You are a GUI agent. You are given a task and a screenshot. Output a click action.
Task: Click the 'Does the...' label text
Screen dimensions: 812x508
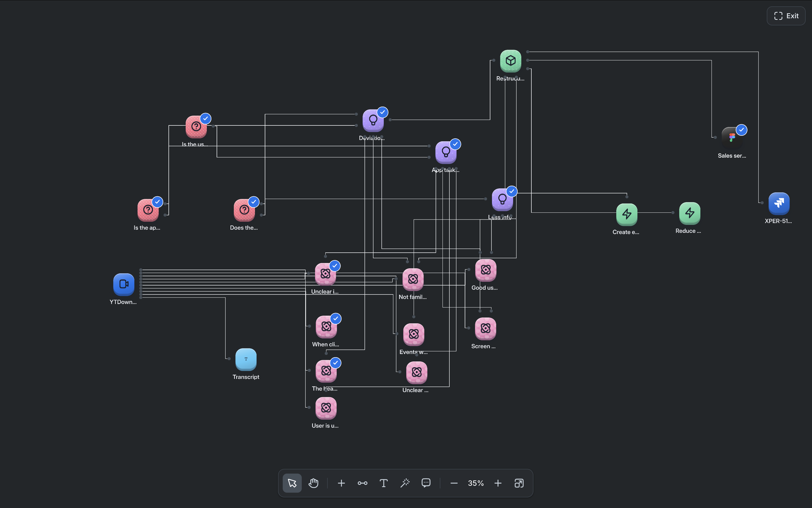pyautogui.click(x=244, y=228)
